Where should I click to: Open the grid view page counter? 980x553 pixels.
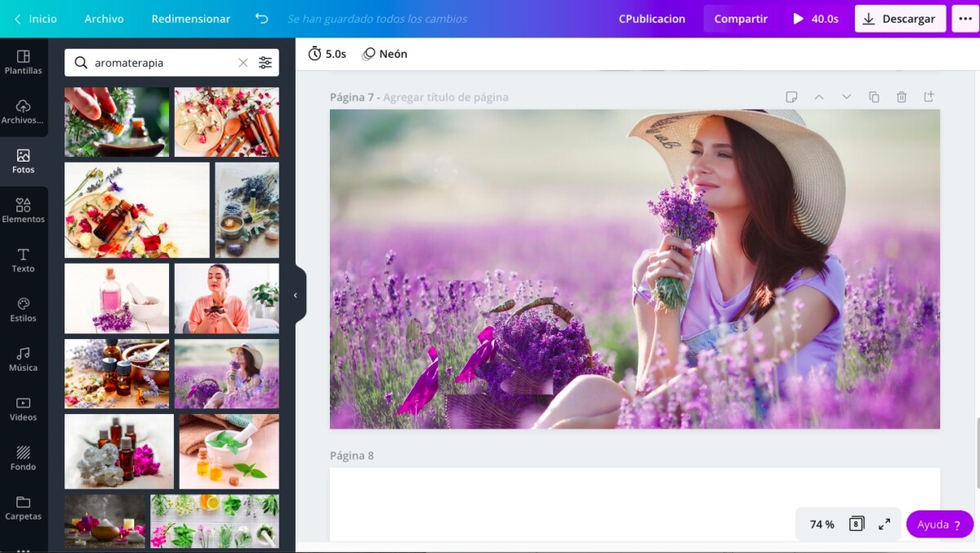[x=856, y=524]
